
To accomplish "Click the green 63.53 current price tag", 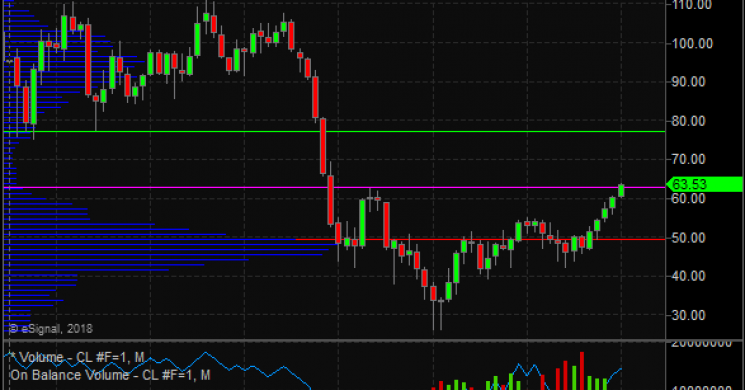I will pyautogui.click(x=705, y=184).
